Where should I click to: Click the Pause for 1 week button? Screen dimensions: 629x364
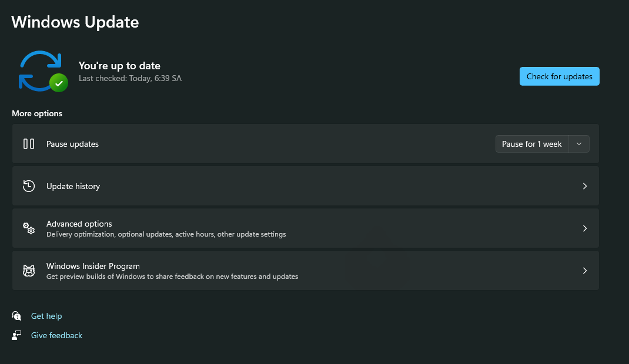532,144
